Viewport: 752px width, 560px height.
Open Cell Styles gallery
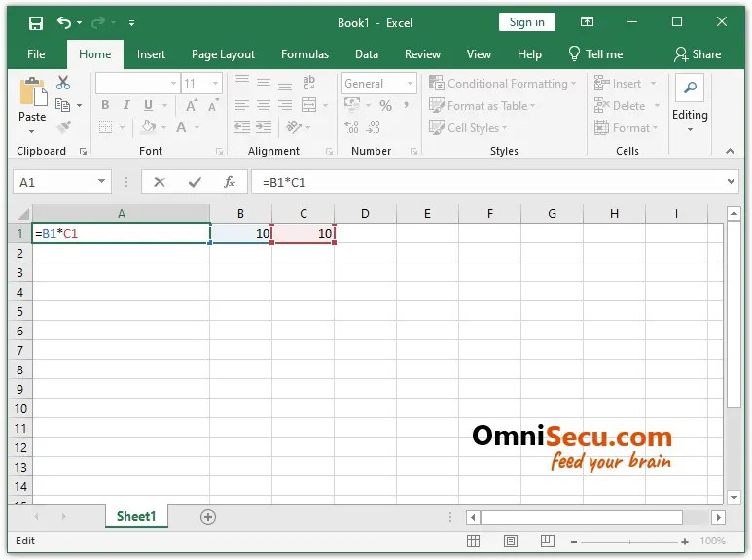468,128
